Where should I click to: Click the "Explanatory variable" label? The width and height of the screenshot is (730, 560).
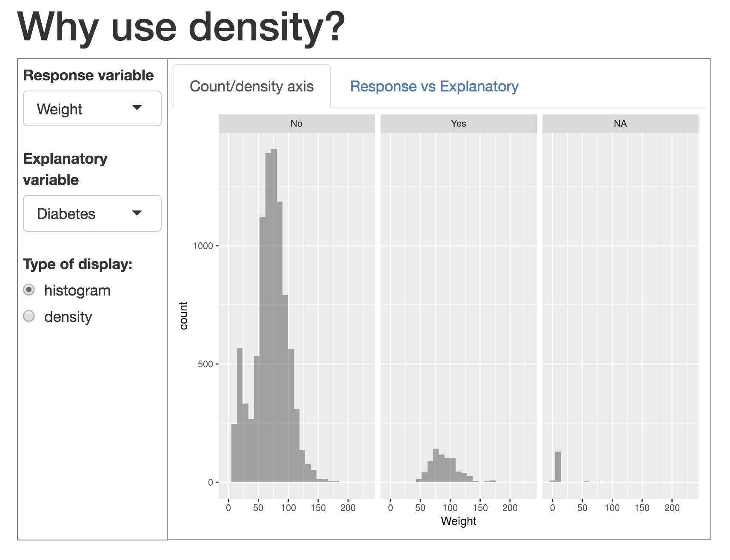65,169
